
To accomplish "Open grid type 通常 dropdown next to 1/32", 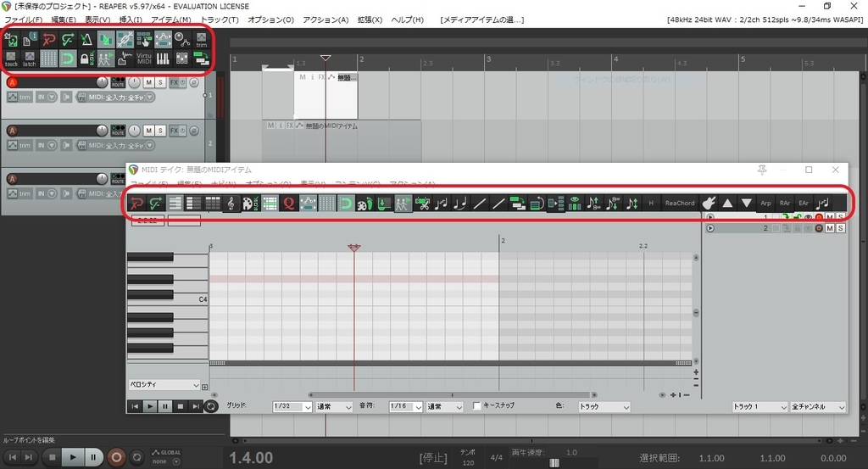I will click(334, 407).
